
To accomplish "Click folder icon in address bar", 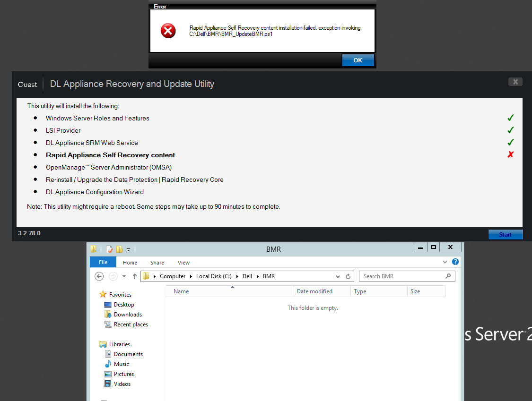I will [x=146, y=276].
